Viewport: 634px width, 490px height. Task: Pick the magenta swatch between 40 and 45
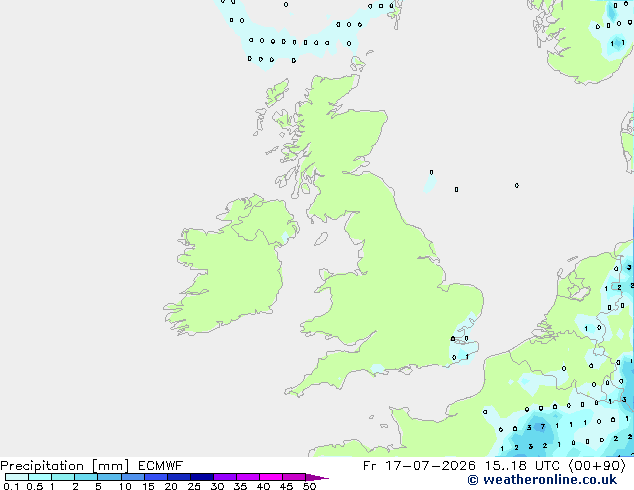pos(271,477)
